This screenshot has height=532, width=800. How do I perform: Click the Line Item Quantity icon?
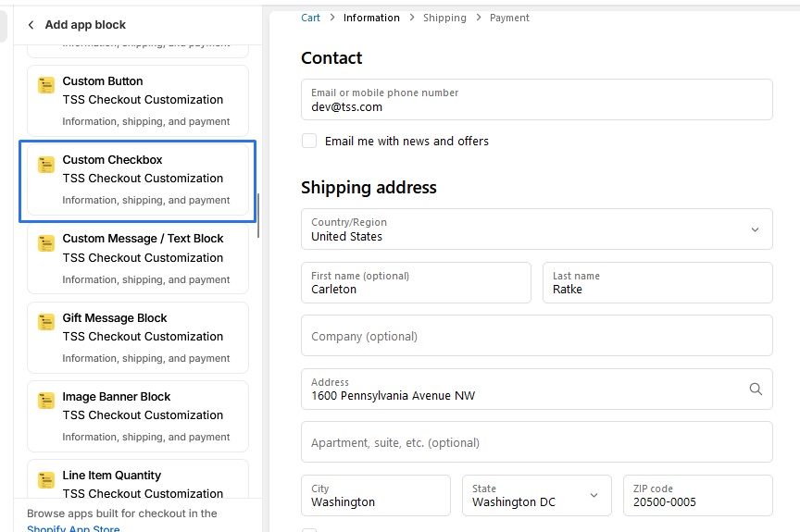click(46, 479)
